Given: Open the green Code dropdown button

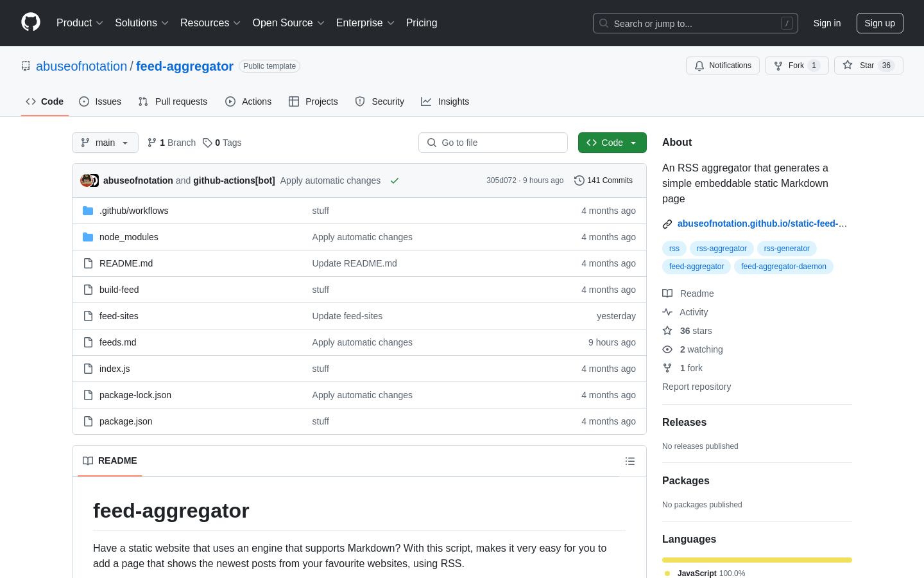Looking at the screenshot, I should 612,143.
